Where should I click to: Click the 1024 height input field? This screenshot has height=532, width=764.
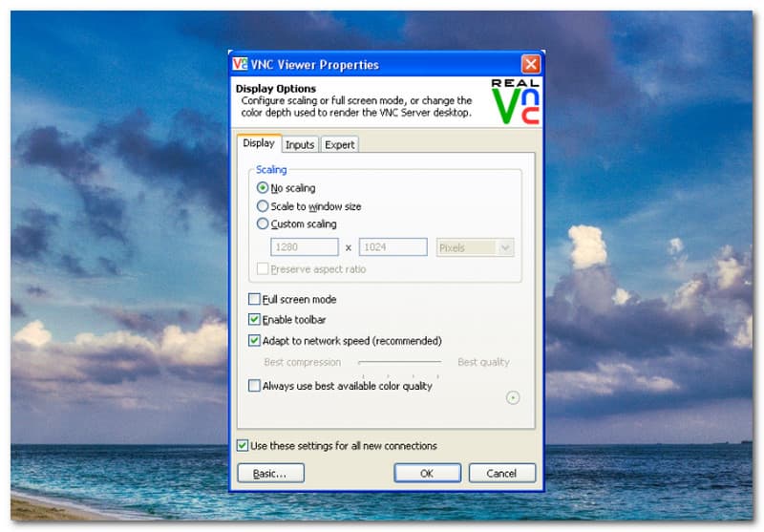[393, 247]
